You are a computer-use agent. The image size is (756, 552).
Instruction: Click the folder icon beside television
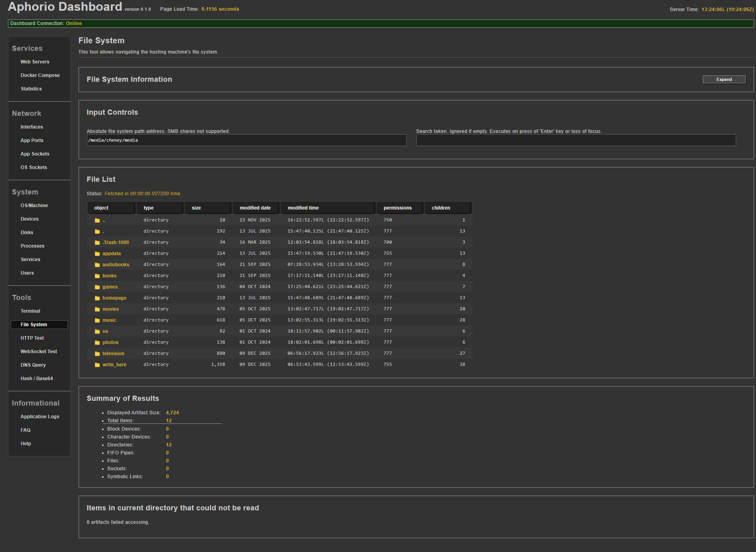pyautogui.click(x=97, y=354)
